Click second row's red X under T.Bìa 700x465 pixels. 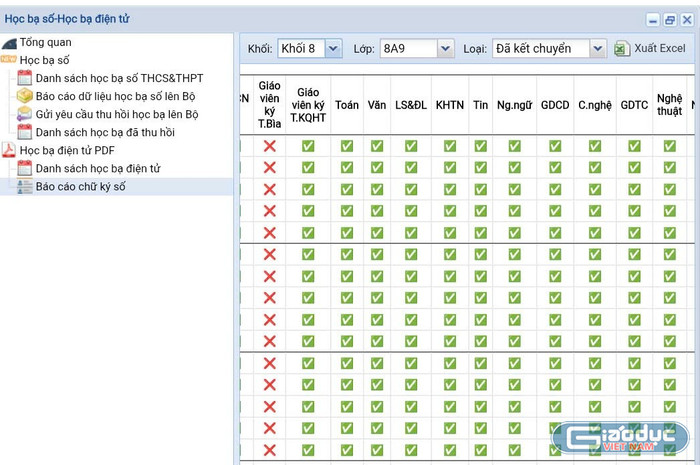pos(270,168)
